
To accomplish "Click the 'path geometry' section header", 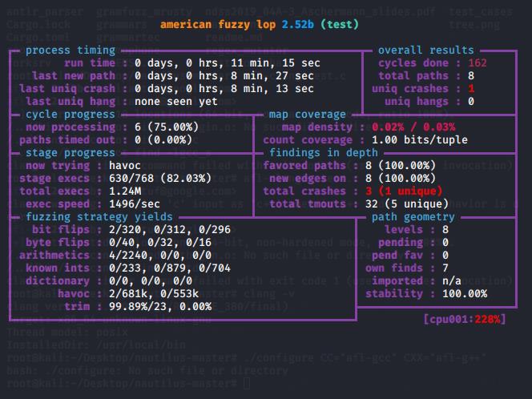I will point(413,217).
